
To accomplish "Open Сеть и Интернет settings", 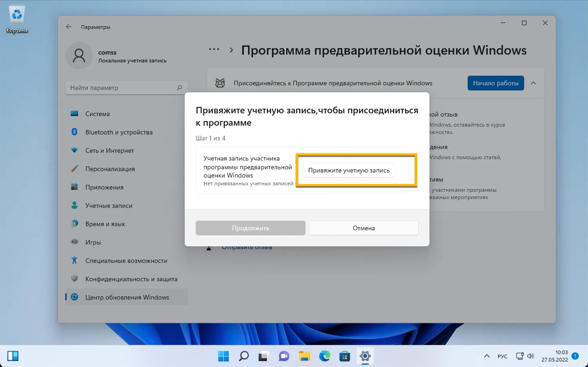I will 127,150.
